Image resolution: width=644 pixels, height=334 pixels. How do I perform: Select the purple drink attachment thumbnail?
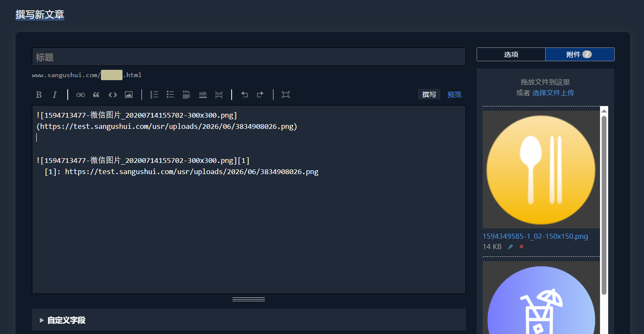point(541,297)
